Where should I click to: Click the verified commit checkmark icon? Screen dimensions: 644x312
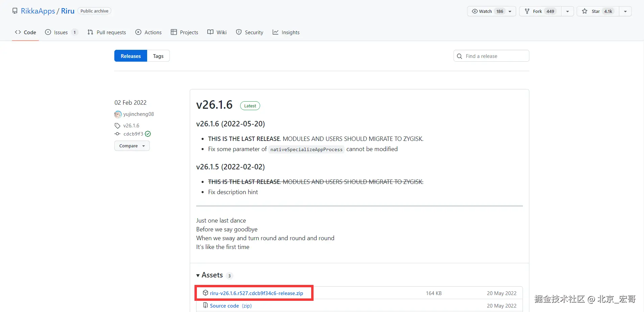point(148,134)
